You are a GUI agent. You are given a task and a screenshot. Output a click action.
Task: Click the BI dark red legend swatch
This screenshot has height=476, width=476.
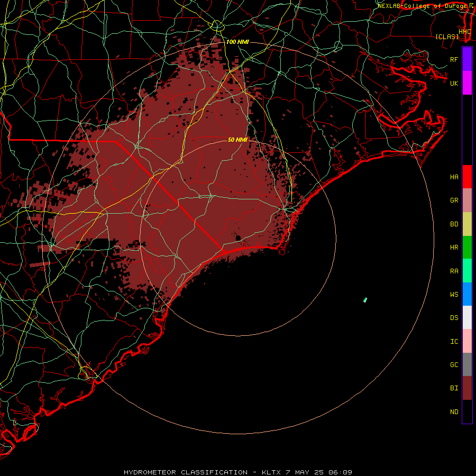point(467,388)
